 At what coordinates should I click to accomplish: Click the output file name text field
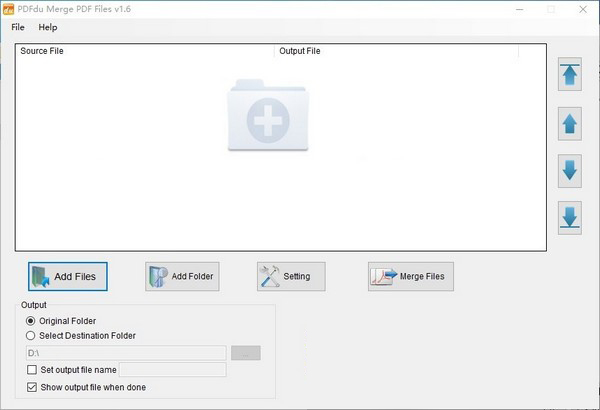coord(173,370)
